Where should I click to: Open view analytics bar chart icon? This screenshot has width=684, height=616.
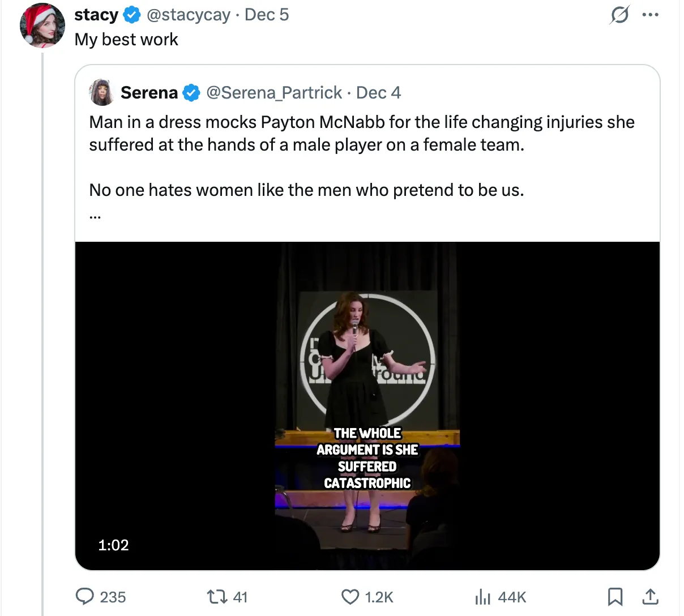tap(482, 597)
